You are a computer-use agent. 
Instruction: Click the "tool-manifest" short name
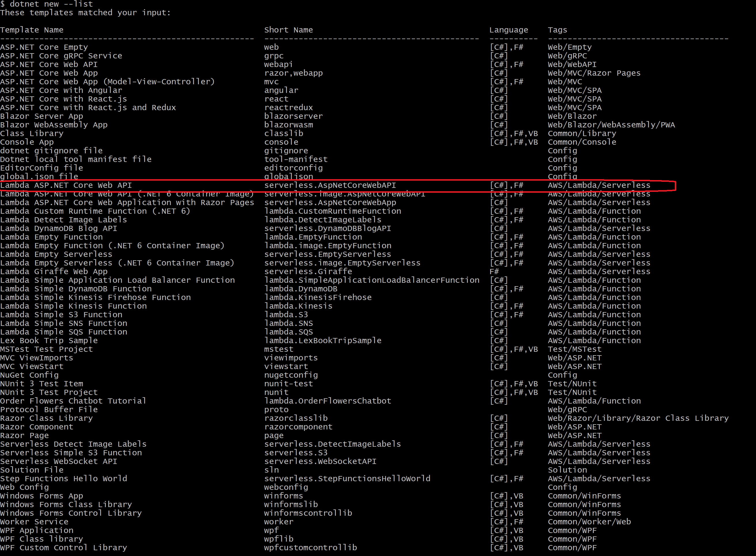(296, 159)
